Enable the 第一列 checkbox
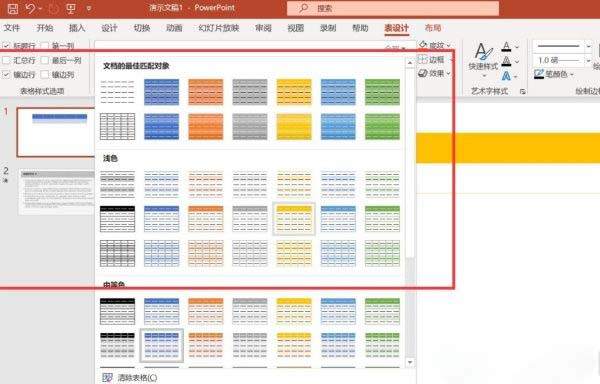Image resolution: width=600 pixels, height=384 pixels. [x=45, y=46]
